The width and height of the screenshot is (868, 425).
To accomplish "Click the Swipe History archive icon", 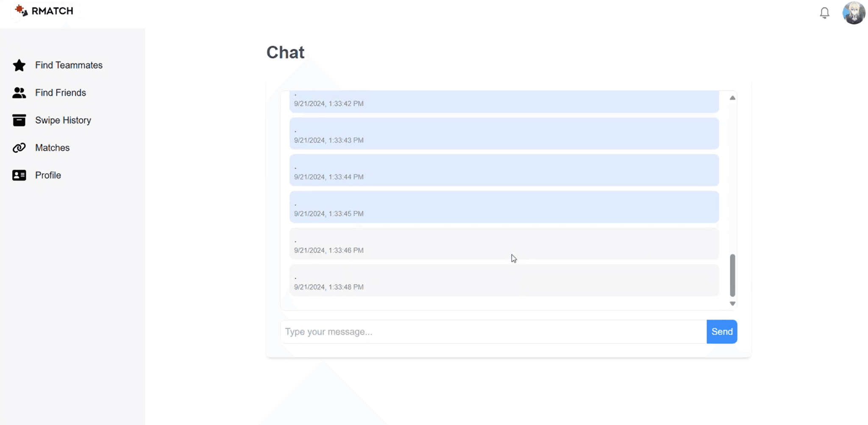I will pyautogui.click(x=19, y=120).
